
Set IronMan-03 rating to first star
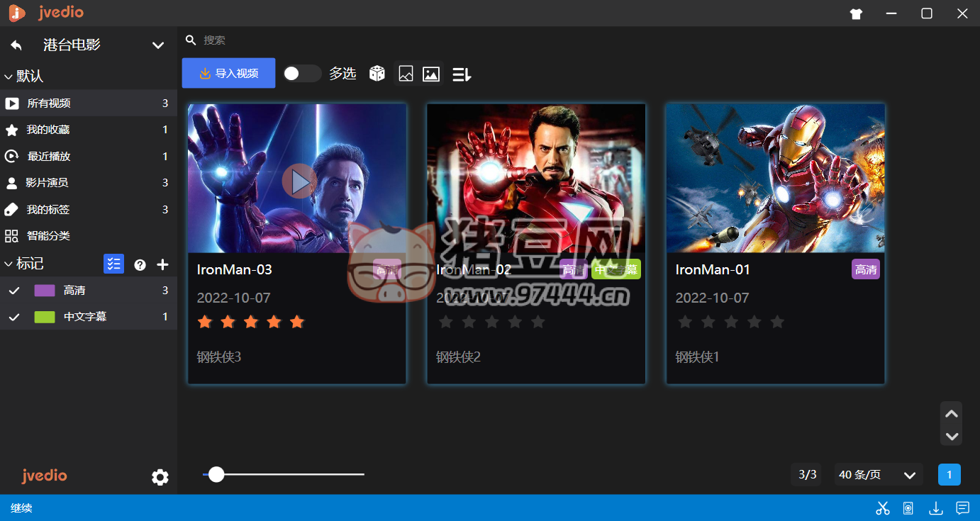point(205,322)
